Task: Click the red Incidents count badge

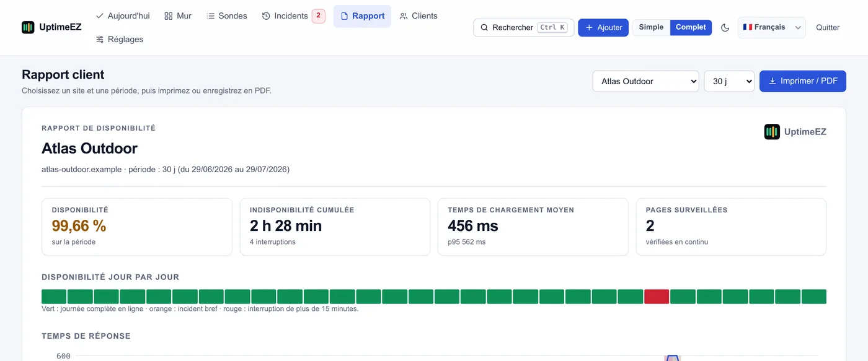Action: click(x=318, y=16)
